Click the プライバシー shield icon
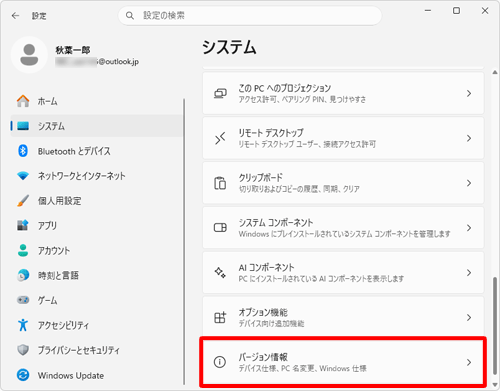The image size is (500, 391). [23, 350]
